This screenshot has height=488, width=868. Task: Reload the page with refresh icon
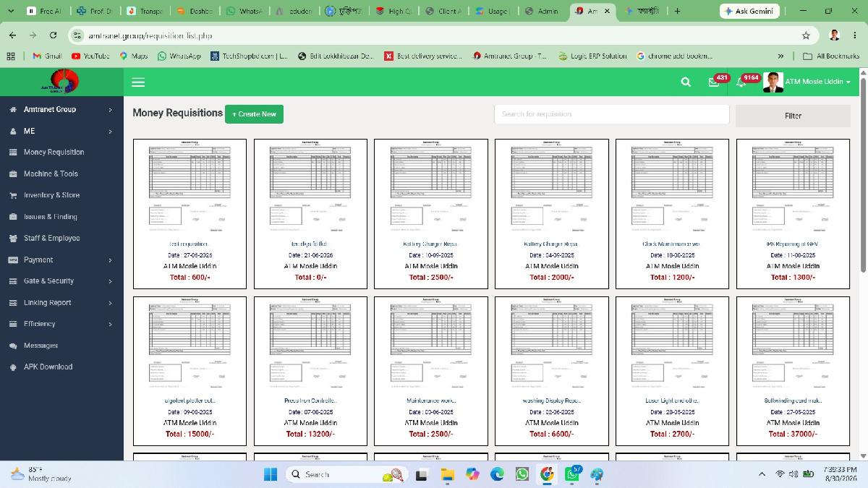click(53, 35)
